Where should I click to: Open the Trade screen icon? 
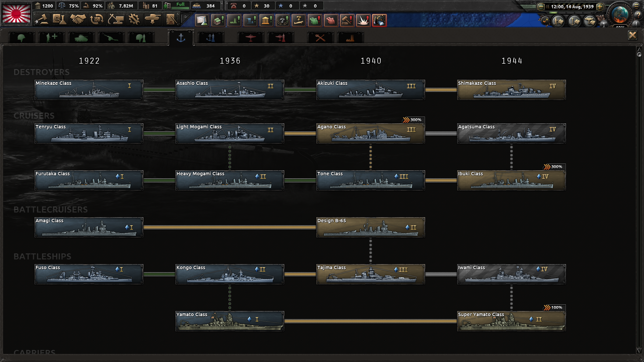(97, 19)
